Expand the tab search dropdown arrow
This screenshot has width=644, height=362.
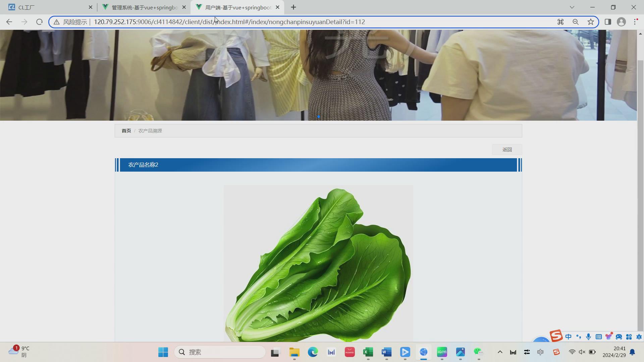(x=572, y=7)
